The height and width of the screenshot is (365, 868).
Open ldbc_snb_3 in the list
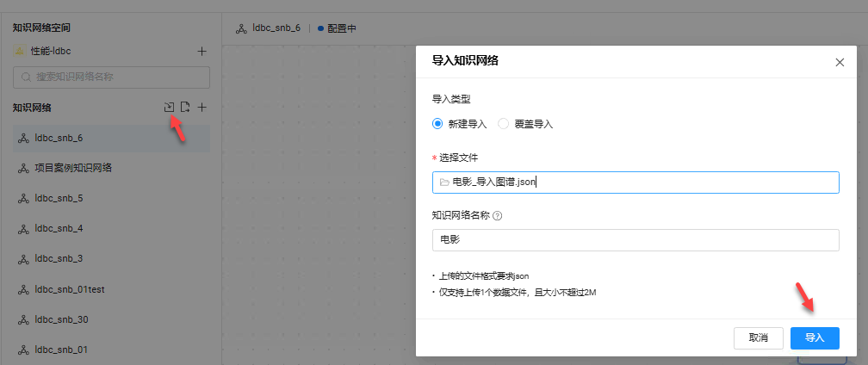click(111, 259)
